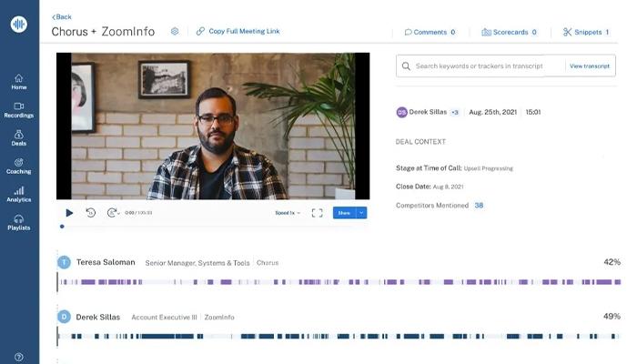Open Home in the sidebar
The image size is (637, 364).
[x=19, y=82]
